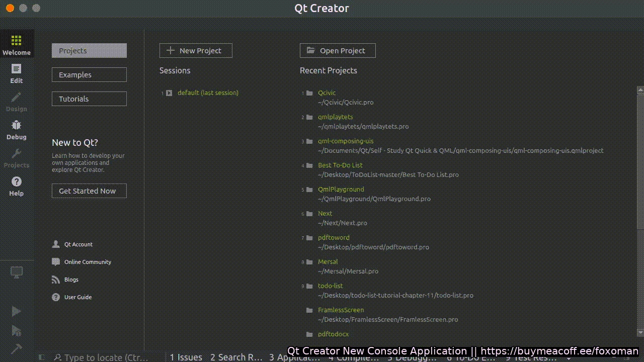The width and height of the screenshot is (644, 362).
Task: Click the path ~/Next/Next.pro
Action: click(343, 223)
